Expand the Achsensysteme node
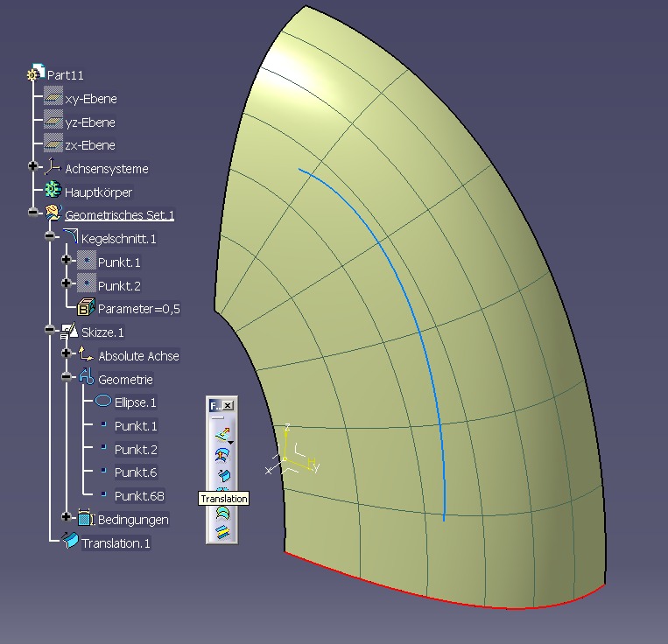This screenshot has width=668, height=644. [x=32, y=166]
